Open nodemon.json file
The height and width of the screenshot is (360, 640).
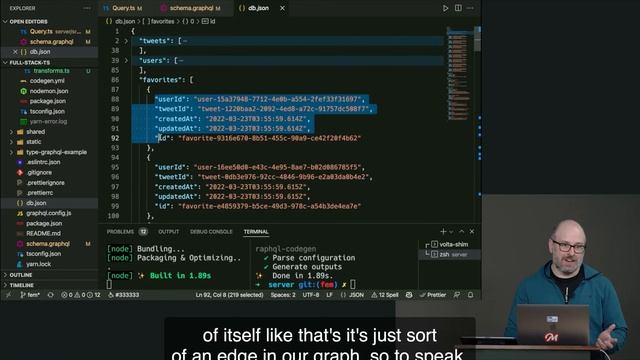50,91
